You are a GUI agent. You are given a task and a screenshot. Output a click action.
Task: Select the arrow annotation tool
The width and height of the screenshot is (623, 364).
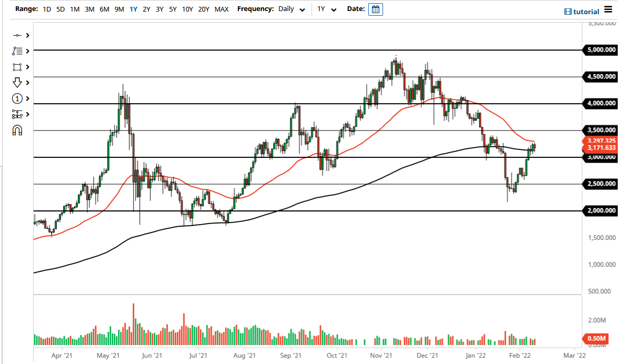click(17, 83)
